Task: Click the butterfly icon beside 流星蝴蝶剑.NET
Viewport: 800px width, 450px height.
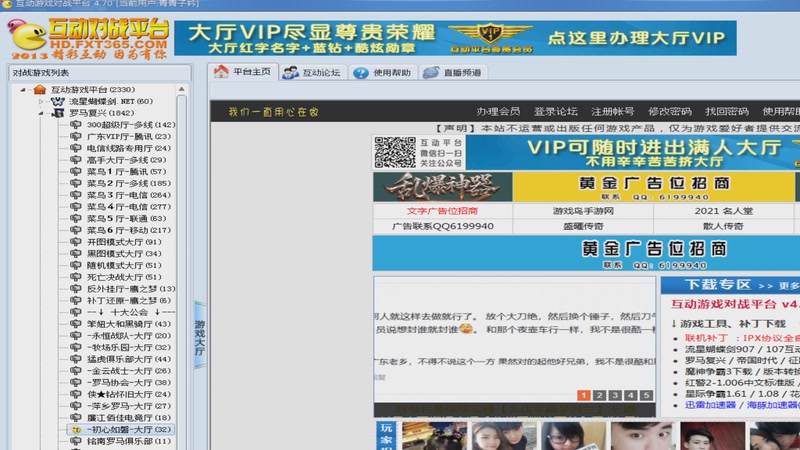Action: 58,101
